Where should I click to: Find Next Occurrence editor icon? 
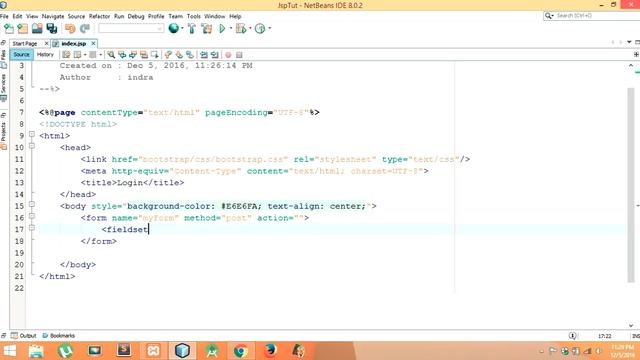133,55
